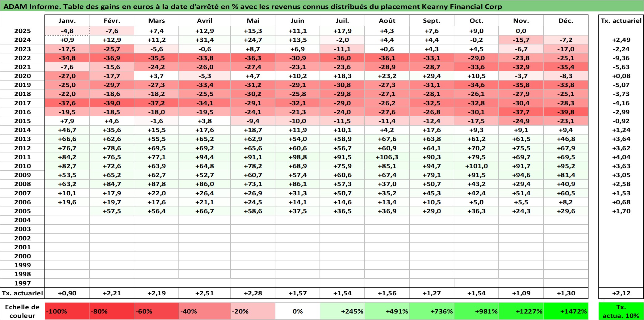Click the +98,8 cell in June 2011
This screenshot has width=644, height=320.
point(298,157)
